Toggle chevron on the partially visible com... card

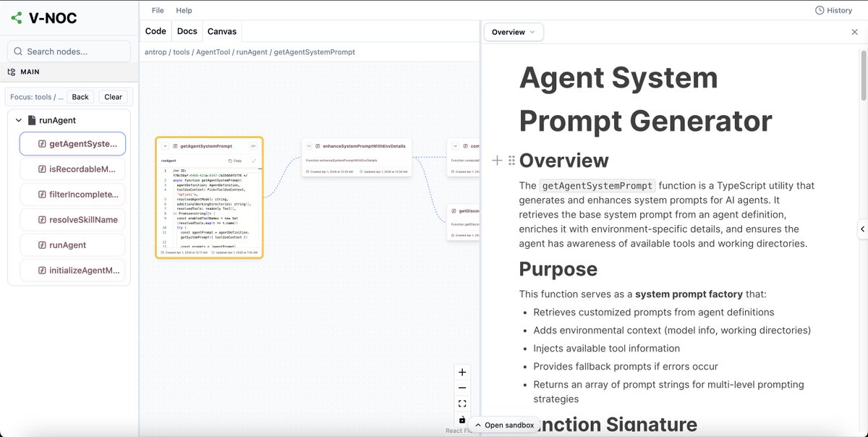(454, 146)
